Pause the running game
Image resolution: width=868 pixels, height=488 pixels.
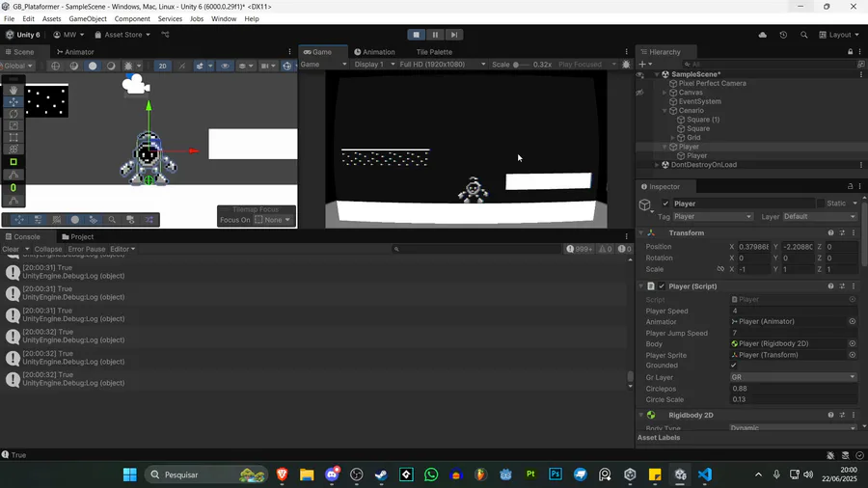435,35
